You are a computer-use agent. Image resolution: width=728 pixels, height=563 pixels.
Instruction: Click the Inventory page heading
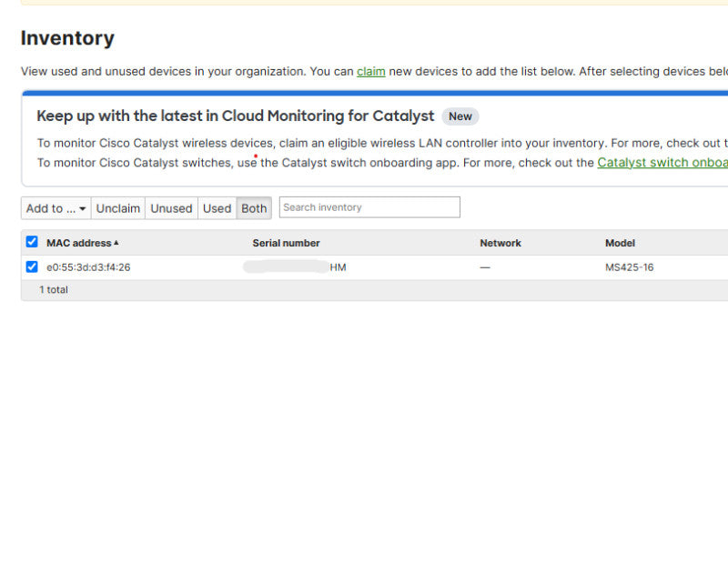[x=67, y=38]
